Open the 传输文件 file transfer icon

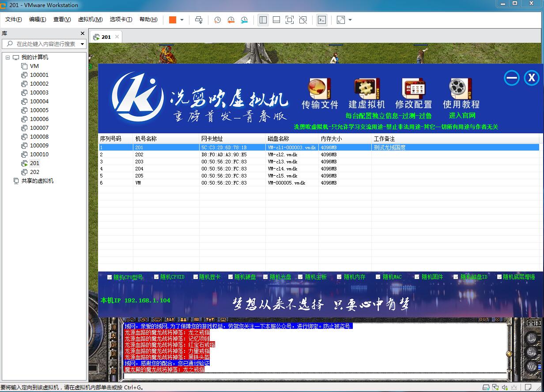pos(320,89)
